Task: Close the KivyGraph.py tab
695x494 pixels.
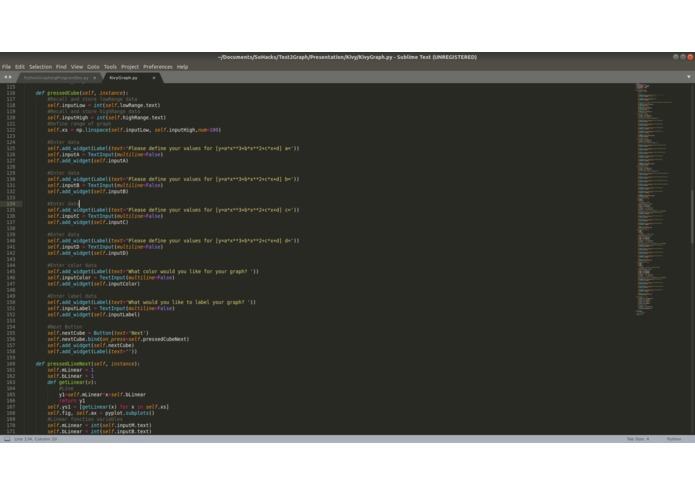Action: (x=154, y=78)
